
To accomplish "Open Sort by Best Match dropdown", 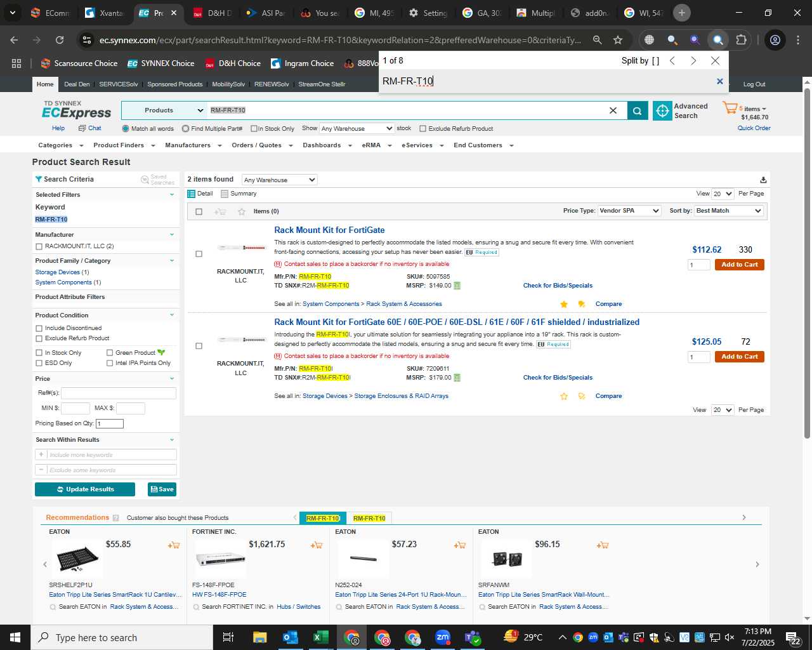I will (729, 211).
